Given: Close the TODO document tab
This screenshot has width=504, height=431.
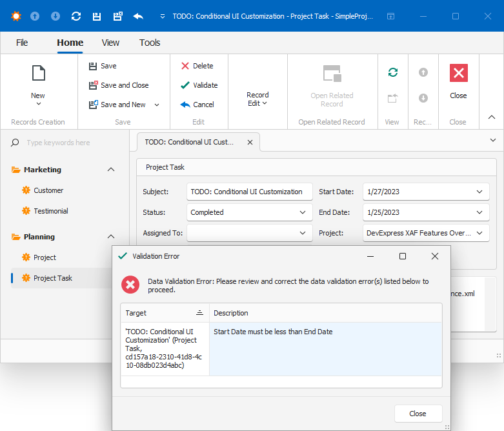Looking at the screenshot, I should tap(250, 142).
